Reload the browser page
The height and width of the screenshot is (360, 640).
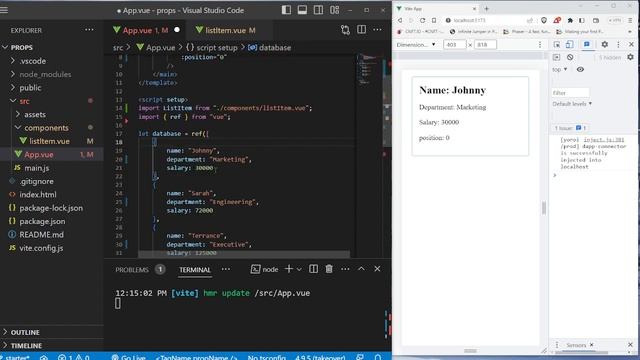click(422, 20)
